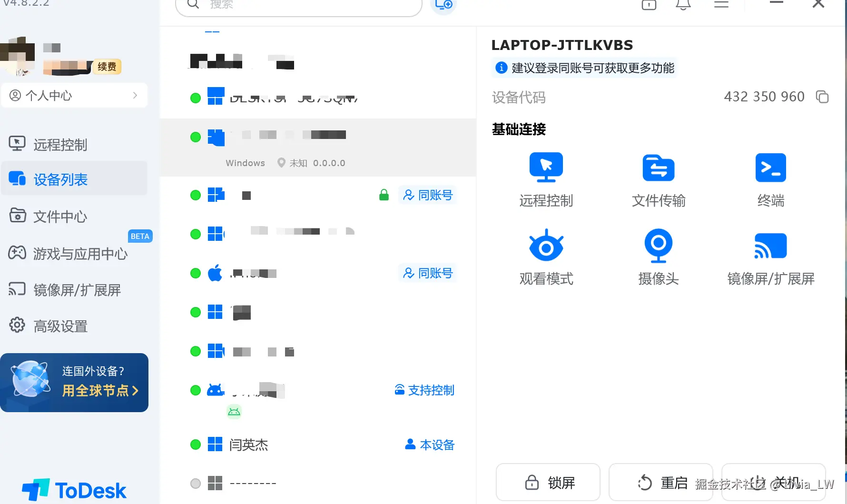Click 支持控制 on the Android device row
Viewport: 847px width, 504px height.
[x=424, y=390]
